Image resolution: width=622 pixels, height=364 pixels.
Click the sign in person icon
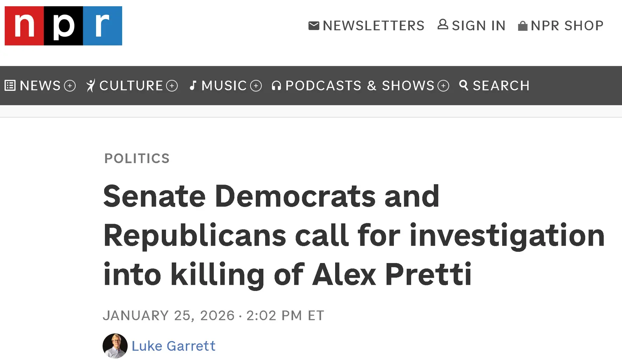443,24
